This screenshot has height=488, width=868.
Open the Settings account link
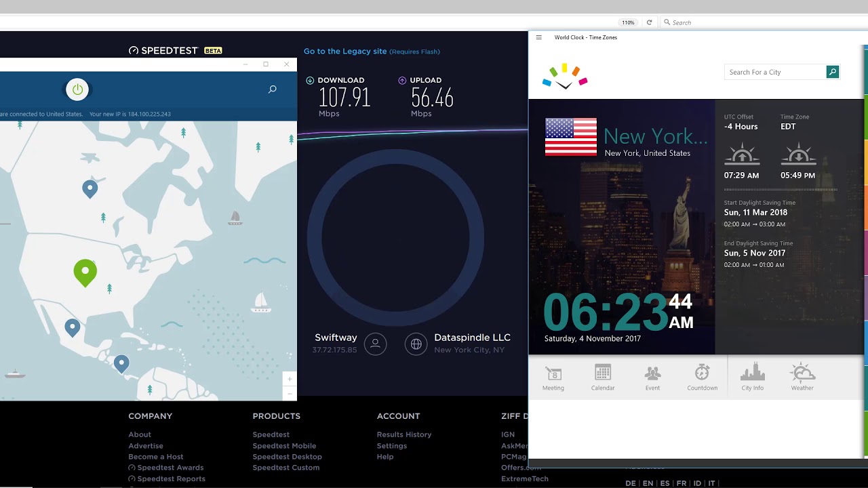click(x=392, y=446)
